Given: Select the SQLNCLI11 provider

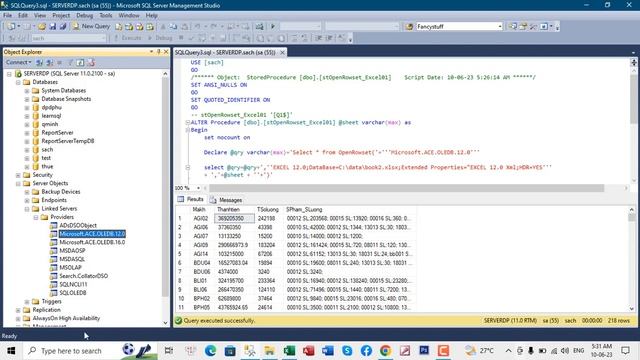Looking at the screenshot, I should point(73,284).
